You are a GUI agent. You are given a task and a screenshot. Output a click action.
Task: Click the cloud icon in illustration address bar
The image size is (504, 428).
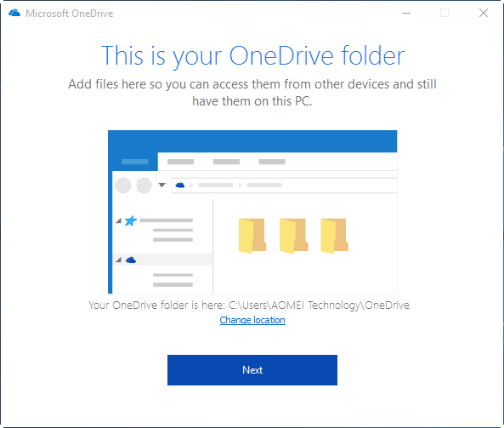click(180, 185)
